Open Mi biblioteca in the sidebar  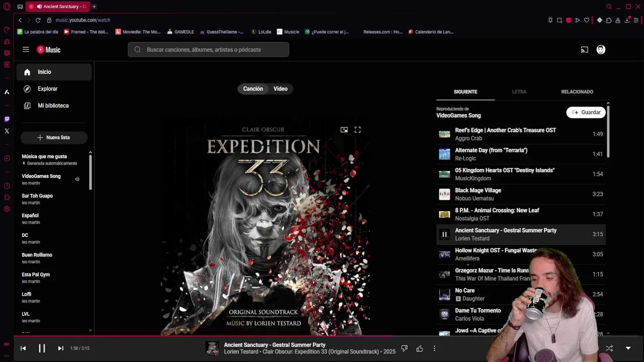[54, 106]
